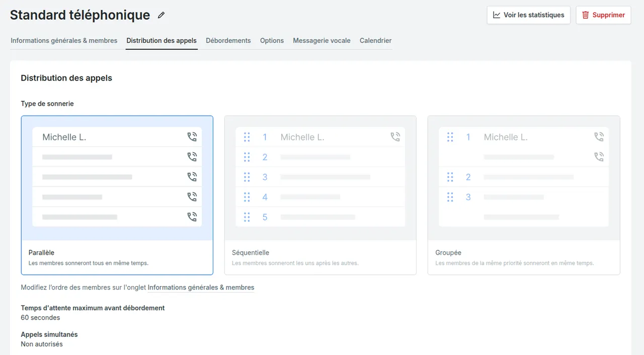Click text 'Les membres sonneront tous en même temps.'
Viewport: 644px width, 355px height.
[89, 263]
